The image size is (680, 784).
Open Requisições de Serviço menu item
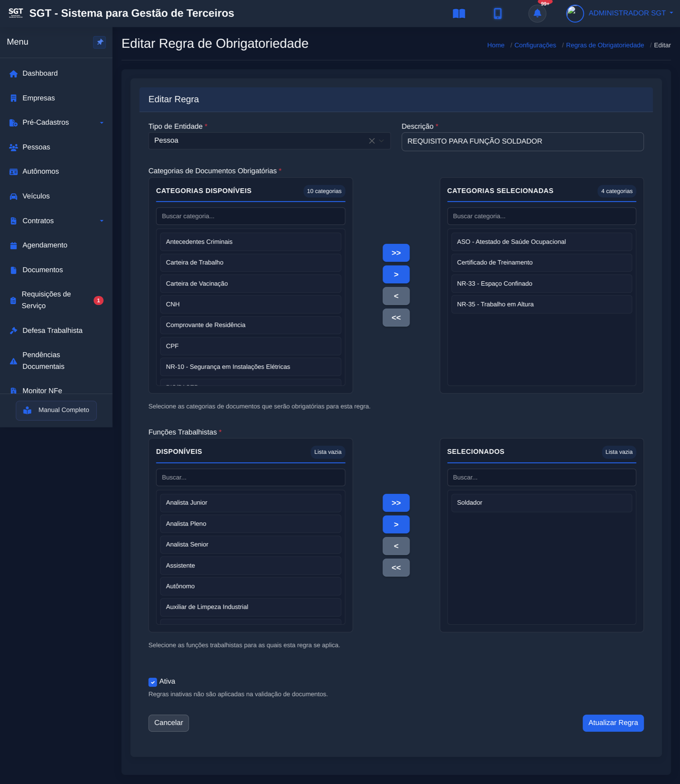56,300
